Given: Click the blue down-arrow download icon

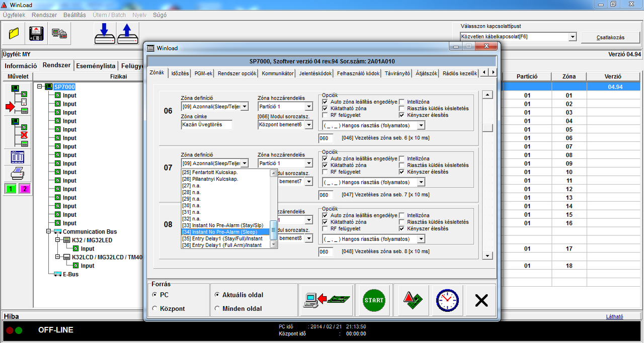Looking at the screenshot, I should pos(105,34).
